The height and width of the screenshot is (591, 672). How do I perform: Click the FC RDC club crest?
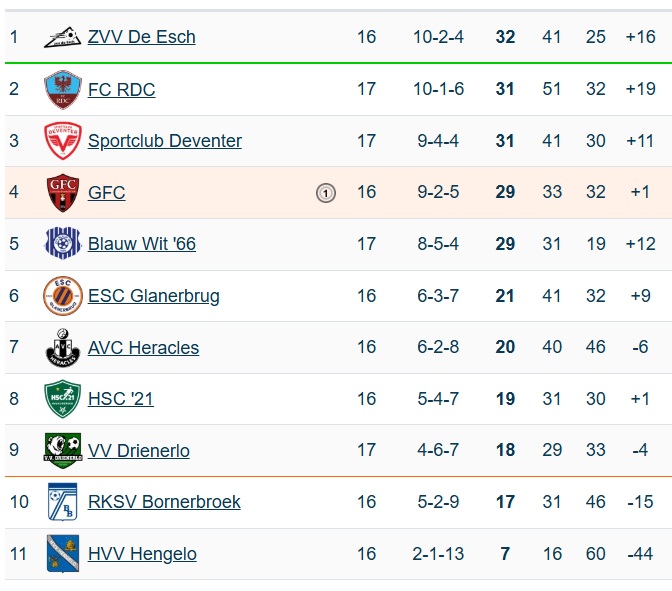(62, 90)
